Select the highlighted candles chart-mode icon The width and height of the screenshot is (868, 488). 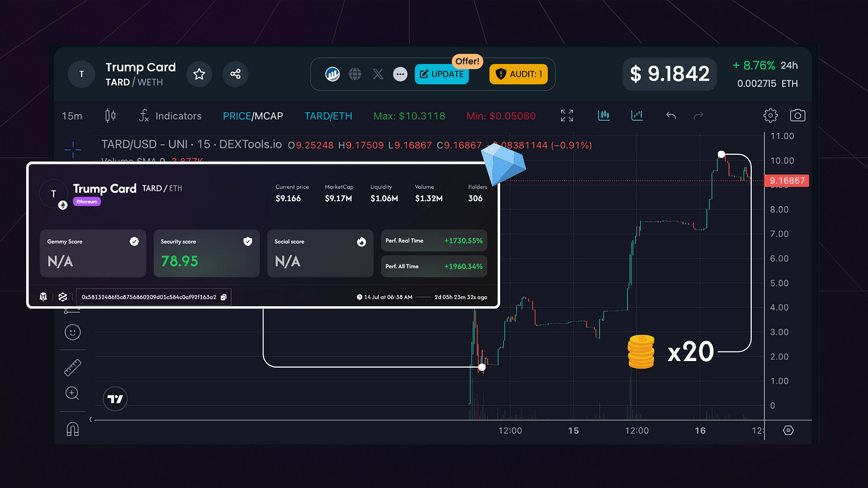click(x=604, y=115)
